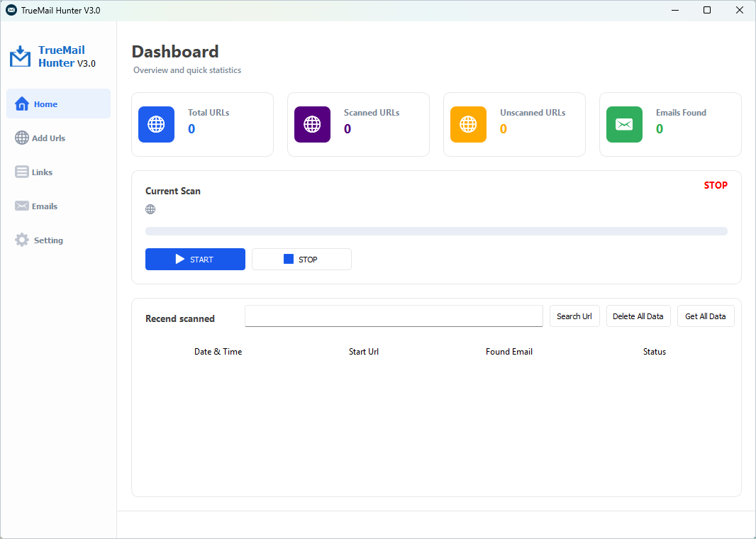Click the Current Scan progress bar
This screenshot has height=539, width=756.
436,231
